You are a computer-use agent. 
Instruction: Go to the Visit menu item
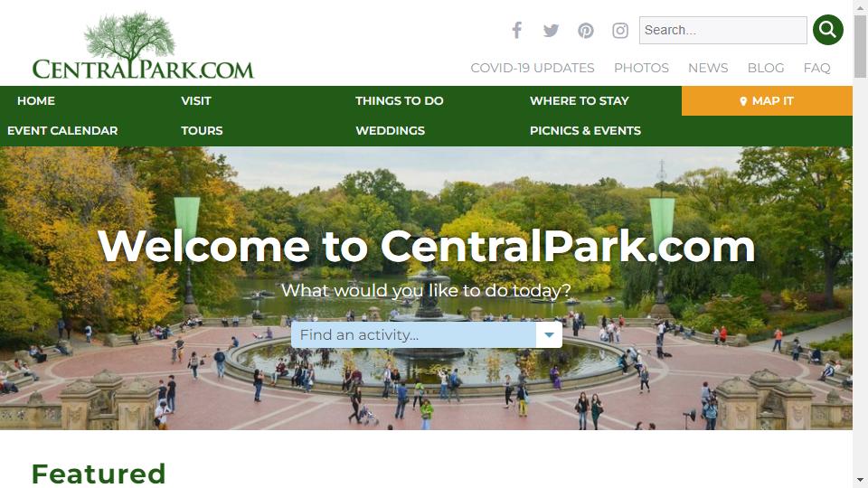tap(196, 100)
